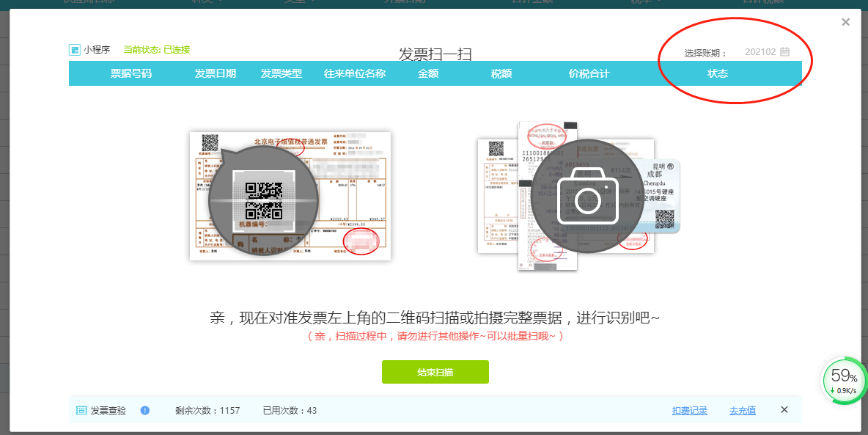The height and width of the screenshot is (435, 868).
Task: Click the 发票查验 ticket icon
Action: (x=81, y=411)
